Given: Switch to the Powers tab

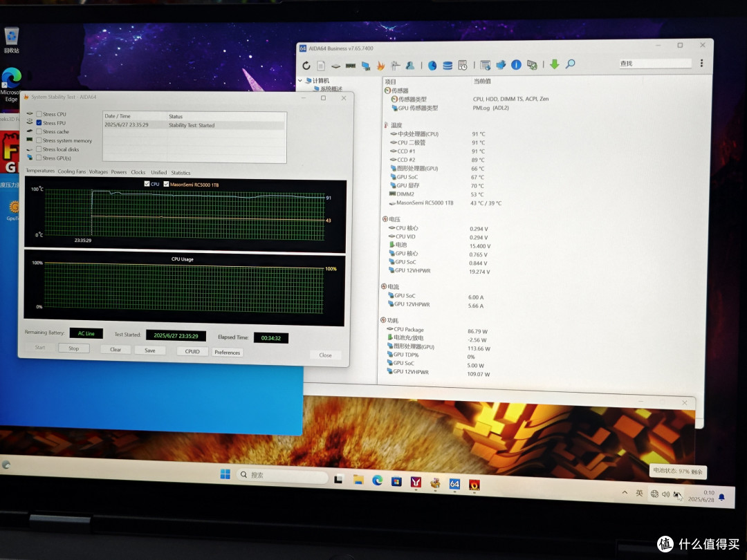Looking at the screenshot, I should [119, 172].
